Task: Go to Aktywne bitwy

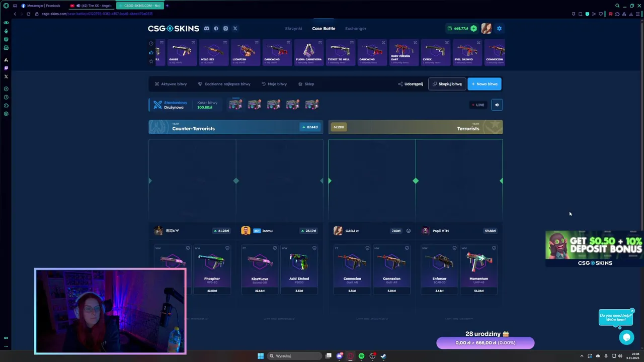Action: click(x=171, y=84)
